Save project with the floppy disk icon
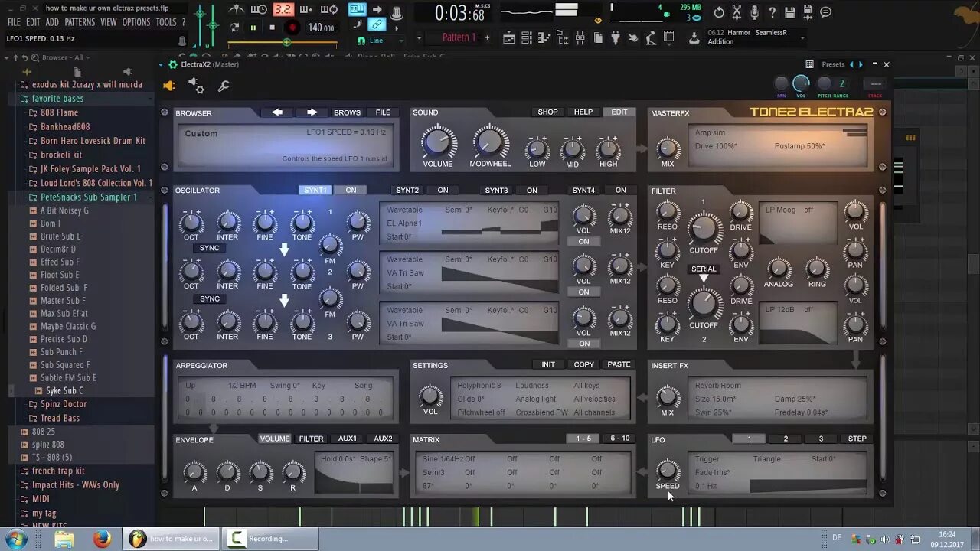The image size is (980, 551). 790,12
